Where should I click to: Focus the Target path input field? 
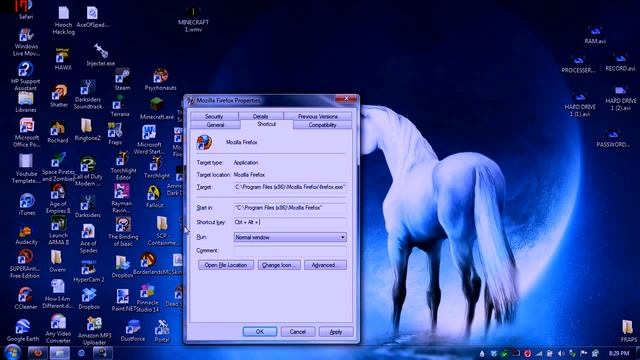coord(290,187)
